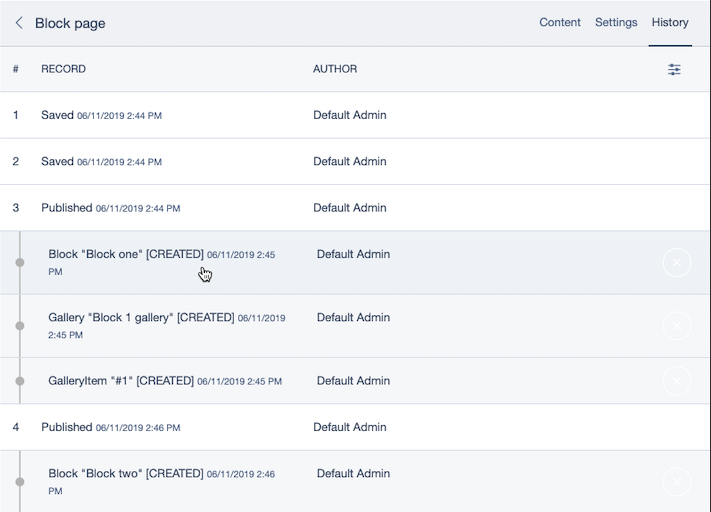Click Default Admin beside Block two entry
The width and height of the screenshot is (711, 512).
353,473
